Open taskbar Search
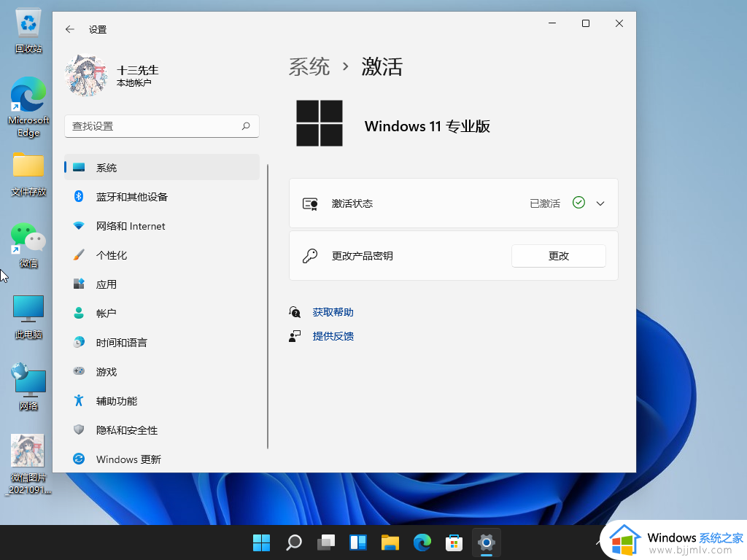This screenshot has width=747, height=560. [x=293, y=542]
